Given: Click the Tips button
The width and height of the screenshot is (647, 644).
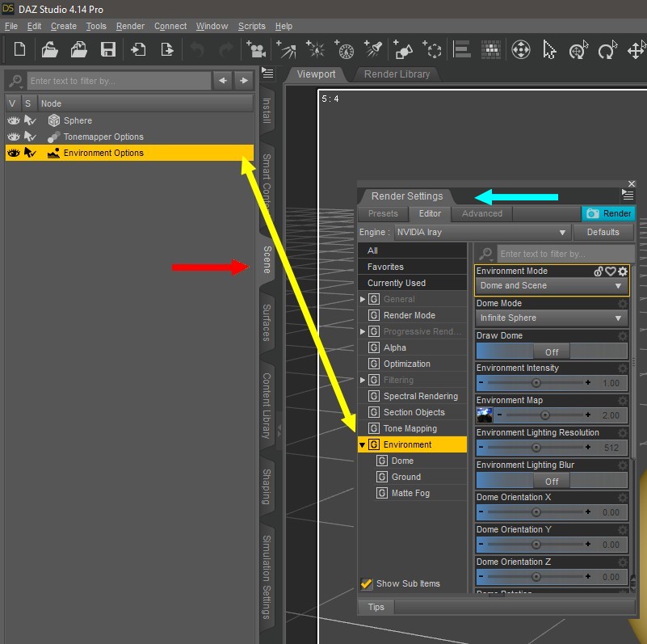Looking at the screenshot, I should click(376, 607).
